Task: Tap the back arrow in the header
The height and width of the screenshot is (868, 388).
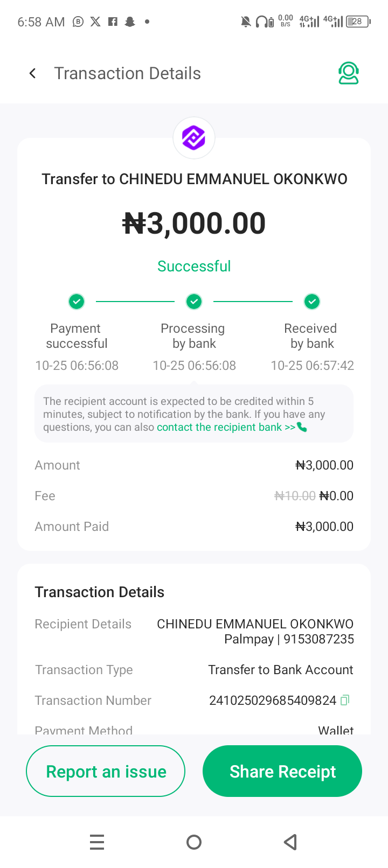Action: 33,73
